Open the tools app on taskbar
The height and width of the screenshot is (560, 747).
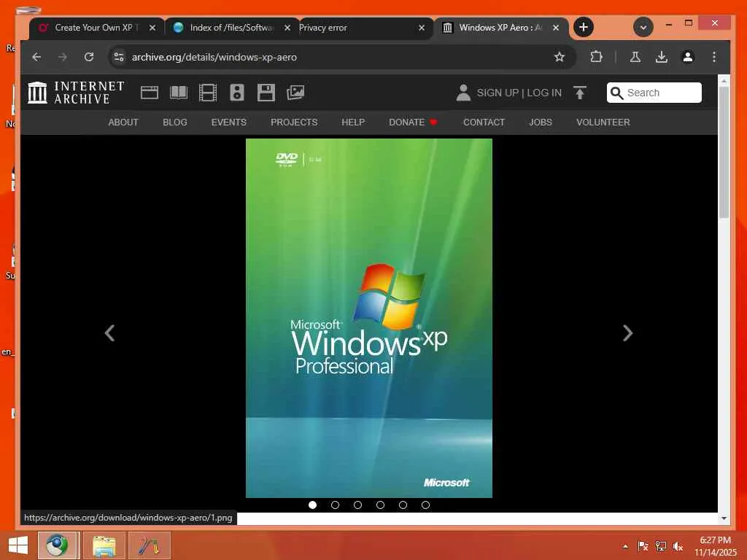point(149,545)
